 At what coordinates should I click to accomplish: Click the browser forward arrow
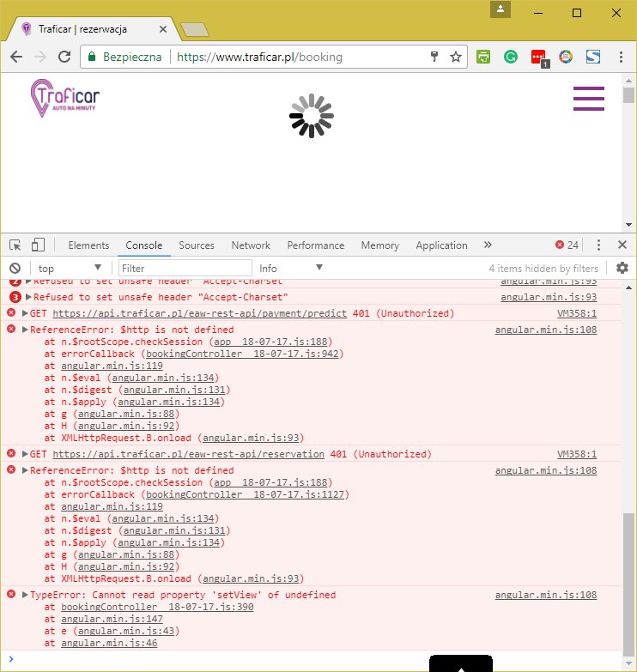pos(40,57)
